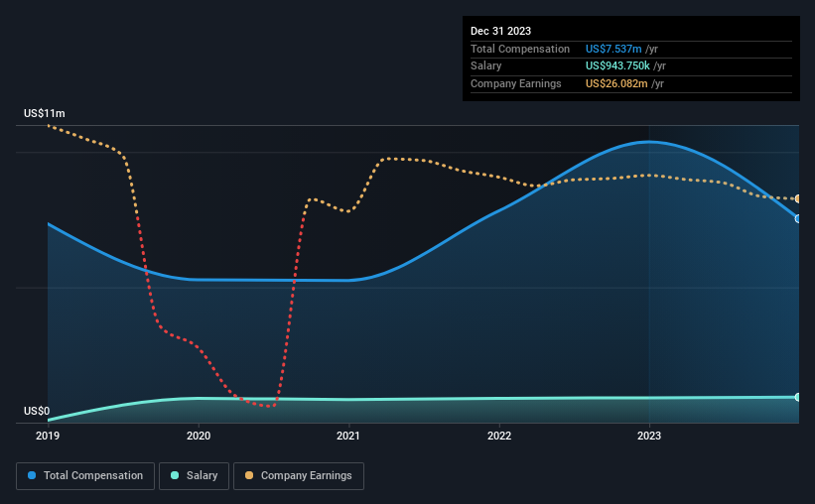Click the 2020 x-axis label
The height and width of the screenshot is (504, 815).
tap(199, 436)
